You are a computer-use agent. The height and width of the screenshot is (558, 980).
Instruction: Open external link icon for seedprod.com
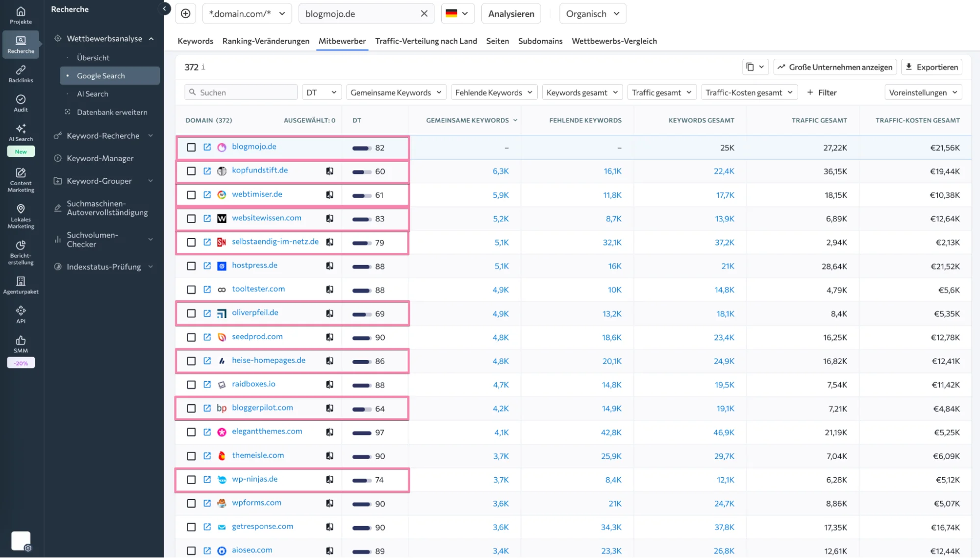[x=207, y=337]
